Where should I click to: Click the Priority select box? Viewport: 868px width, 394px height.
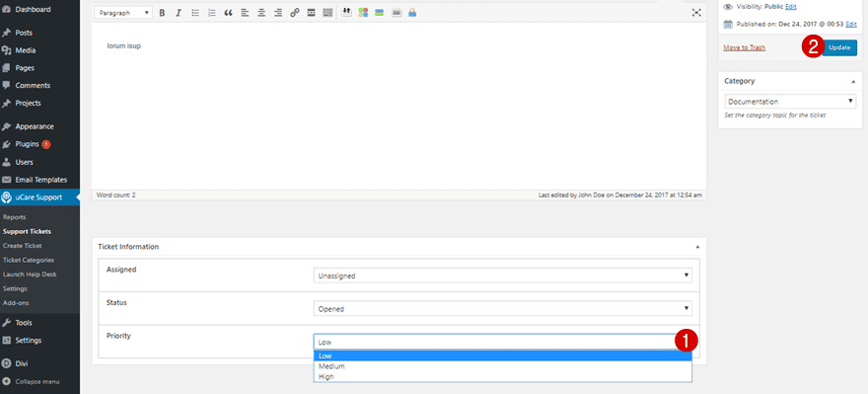(x=503, y=342)
